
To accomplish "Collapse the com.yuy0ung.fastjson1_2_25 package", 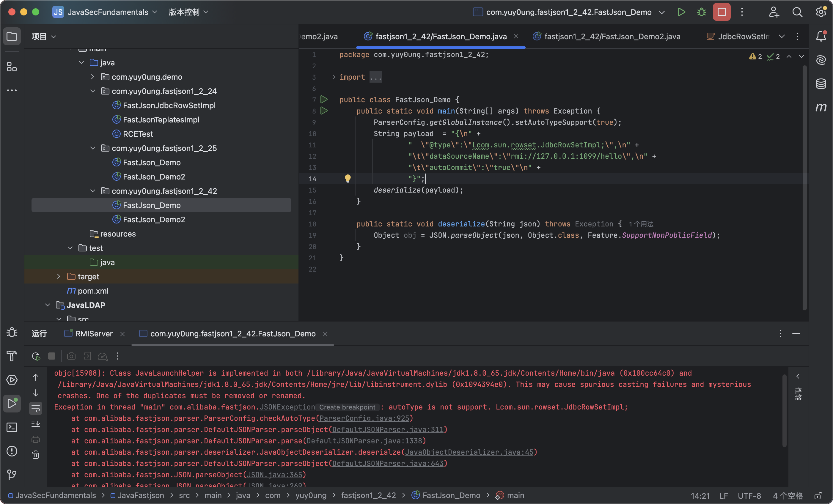I will [93, 148].
